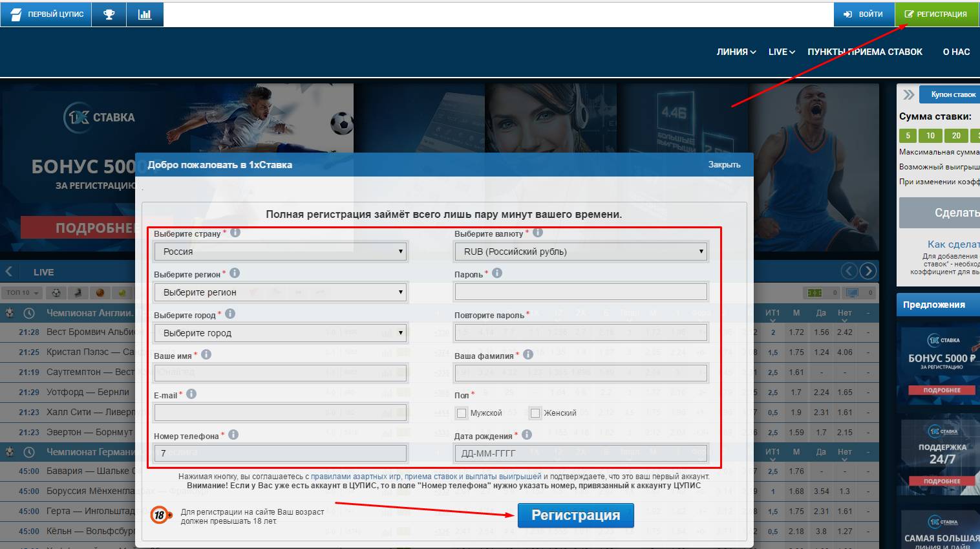Viewport: 980px width, 549px height.
Task: Select stake amount 20 button
Action: tap(956, 136)
